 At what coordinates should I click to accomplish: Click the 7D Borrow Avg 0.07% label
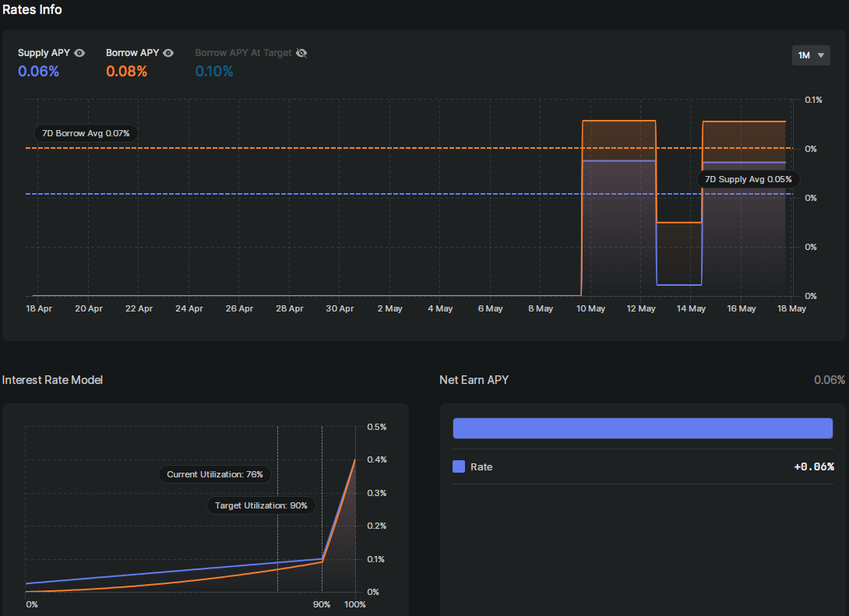coord(86,133)
